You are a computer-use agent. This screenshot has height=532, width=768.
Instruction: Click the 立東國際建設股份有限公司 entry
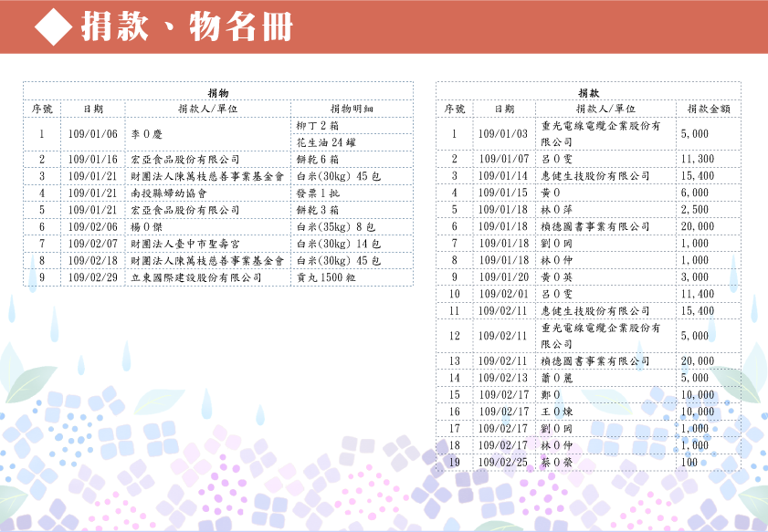[196, 277]
